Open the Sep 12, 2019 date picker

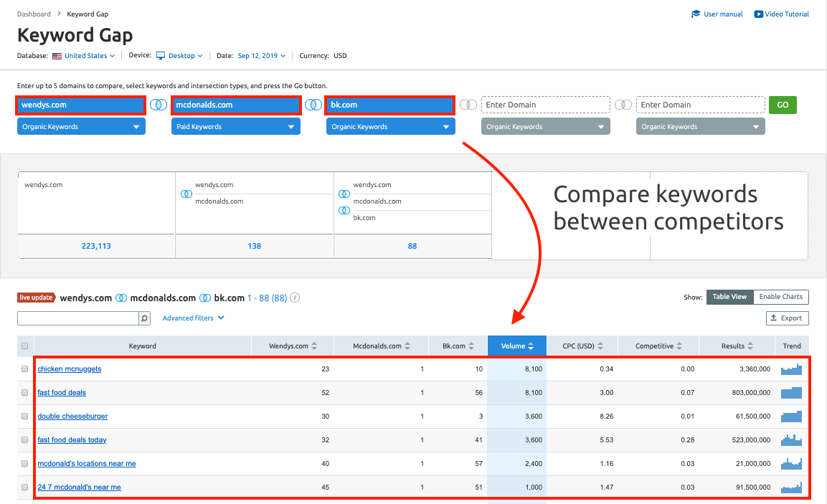262,56
